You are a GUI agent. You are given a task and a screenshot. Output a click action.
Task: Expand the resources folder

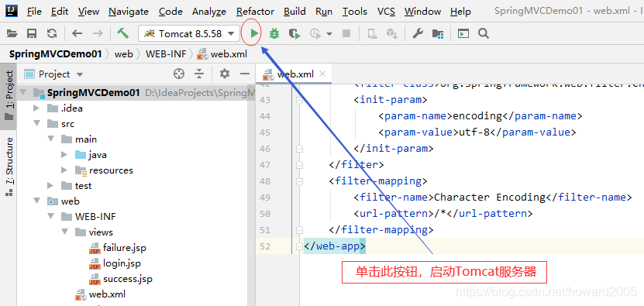(x=64, y=170)
